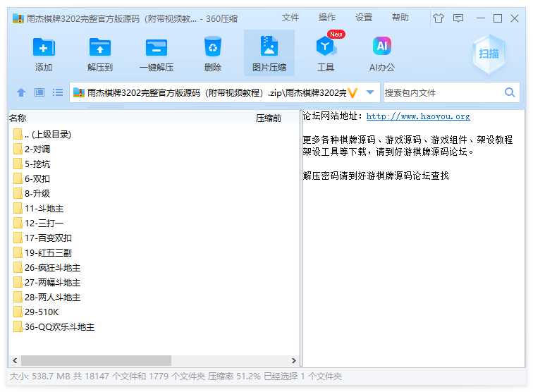This screenshot has width=533, height=392.
Task: Sort by the 压缩前 column header
Action: [268, 118]
